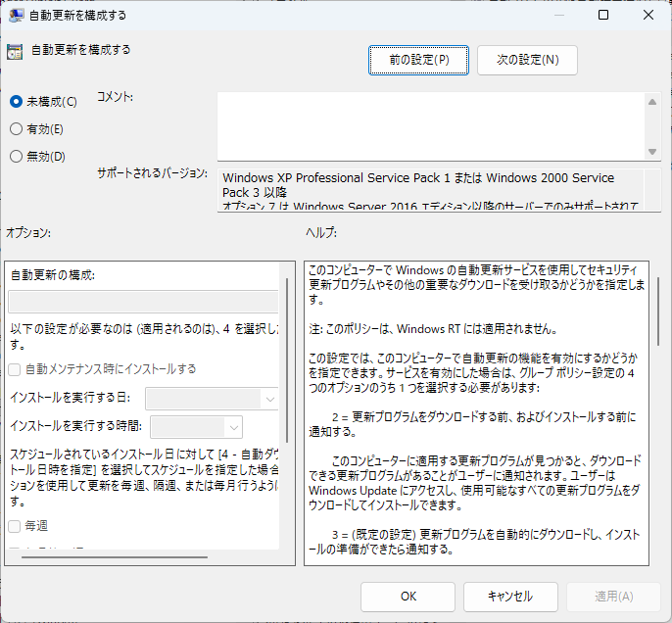
Task: Click inside the コメント text area
Action: [x=431, y=126]
